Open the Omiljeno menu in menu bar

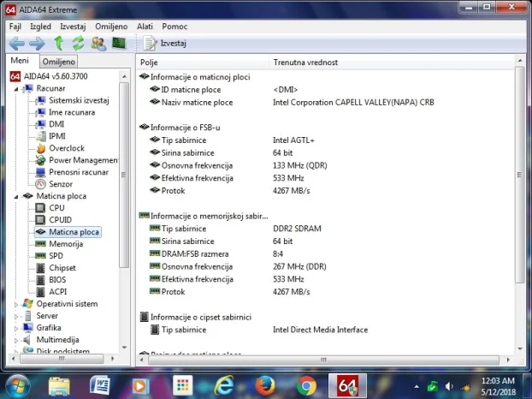pyautogui.click(x=111, y=27)
